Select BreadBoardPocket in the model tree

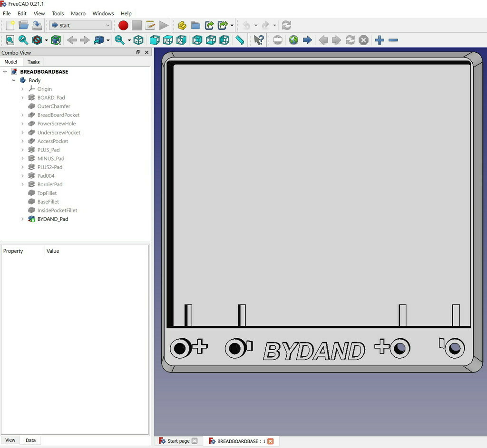[58, 115]
